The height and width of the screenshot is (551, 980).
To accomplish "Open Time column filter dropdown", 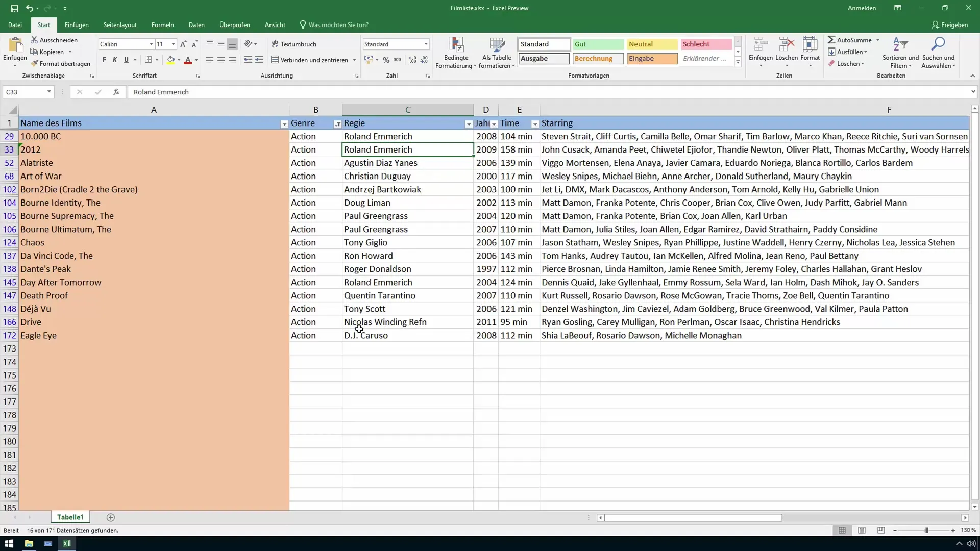I will tap(535, 124).
